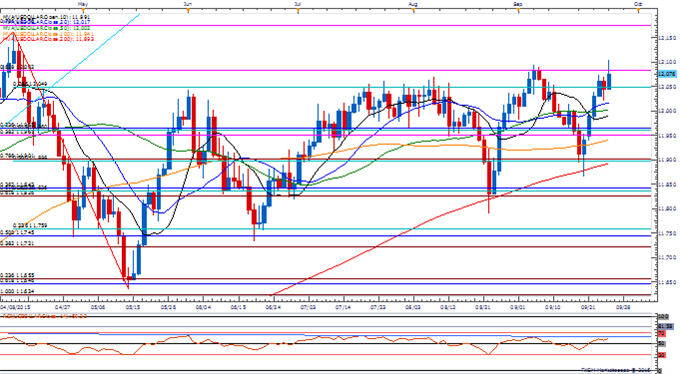Viewport: 680px width, 374px height.
Task: Click the 0.500 11,745 Fibonacci level label
Action: (x=17, y=233)
